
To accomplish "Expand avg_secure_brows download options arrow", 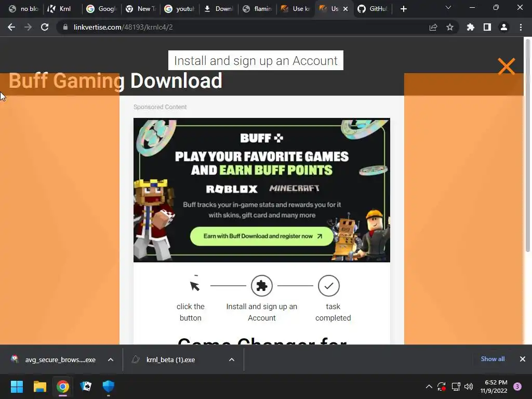I will (111, 360).
